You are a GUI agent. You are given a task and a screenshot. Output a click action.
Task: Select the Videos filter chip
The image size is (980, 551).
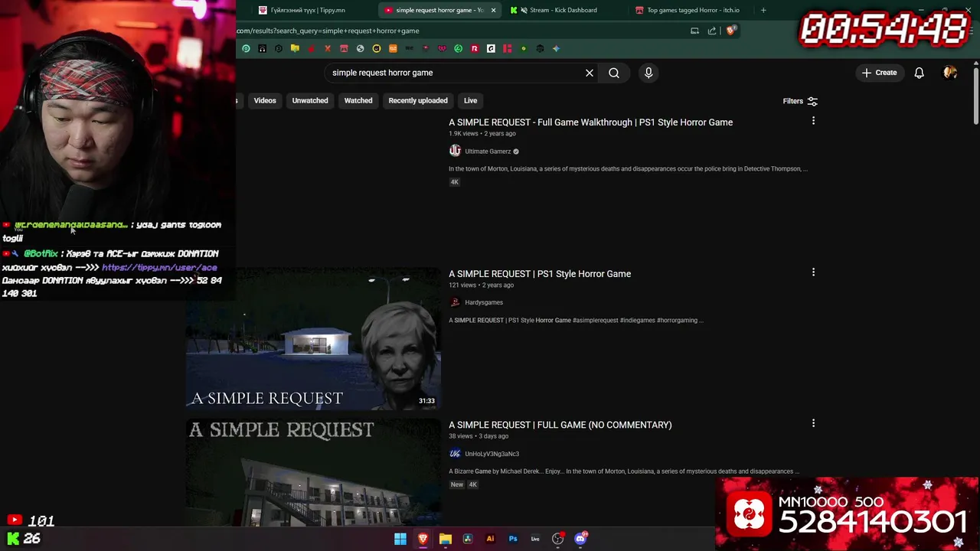(x=265, y=100)
